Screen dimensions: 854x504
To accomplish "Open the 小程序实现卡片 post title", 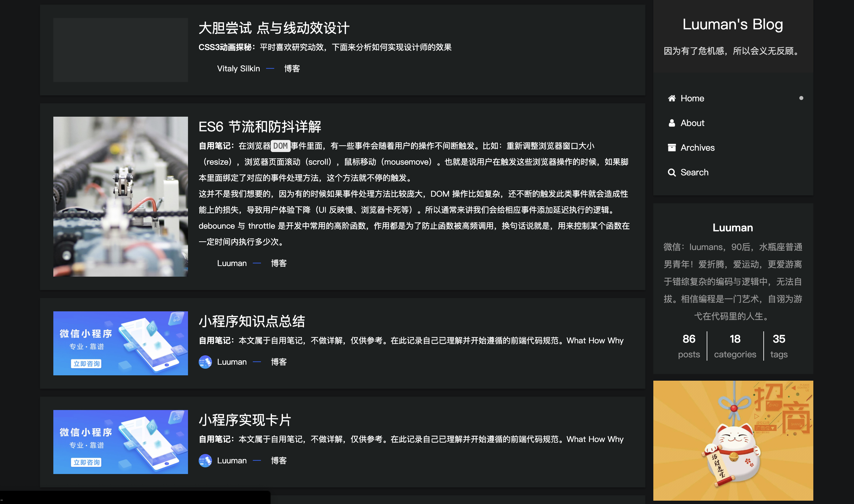I will pyautogui.click(x=245, y=420).
